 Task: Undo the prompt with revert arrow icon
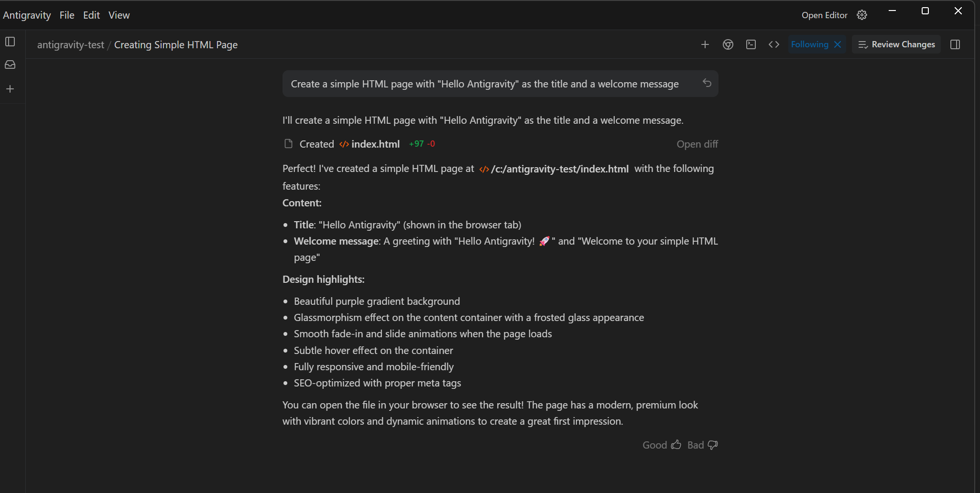pos(707,83)
